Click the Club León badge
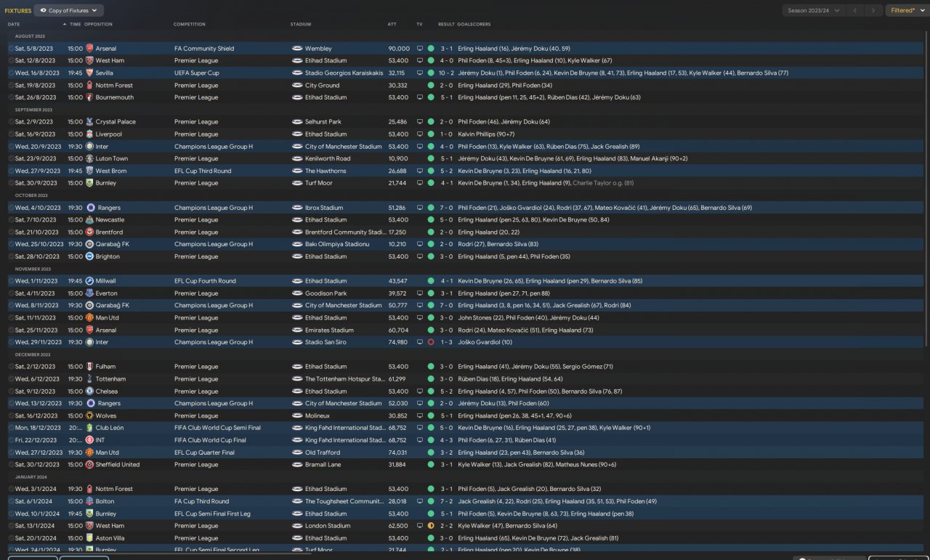Image resolution: width=930 pixels, height=560 pixels. [89, 428]
